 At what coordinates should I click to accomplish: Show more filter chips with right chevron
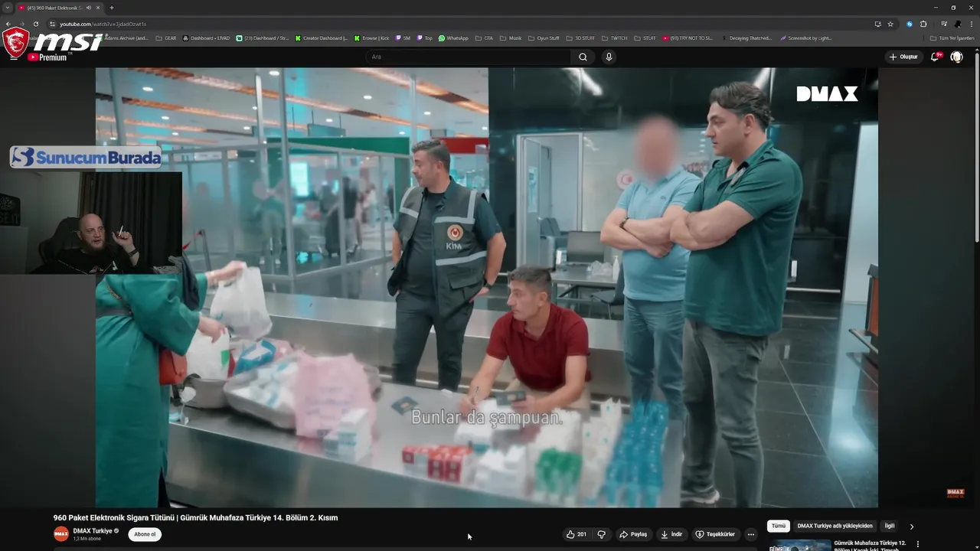click(911, 527)
